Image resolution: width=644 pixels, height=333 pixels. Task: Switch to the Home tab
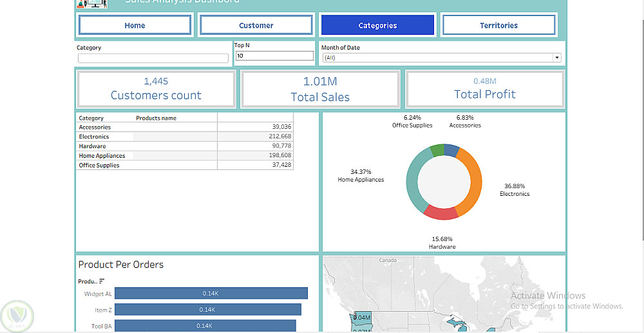pyautogui.click(x=135, y=25)
